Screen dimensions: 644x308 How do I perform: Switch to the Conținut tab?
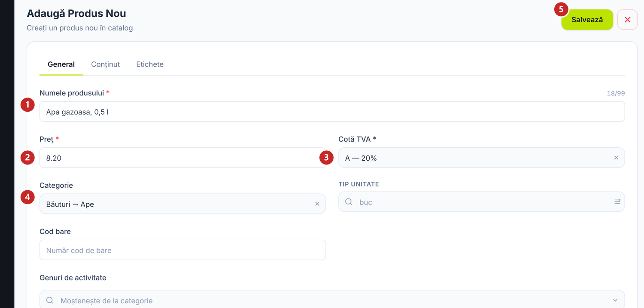click(106, 64)
